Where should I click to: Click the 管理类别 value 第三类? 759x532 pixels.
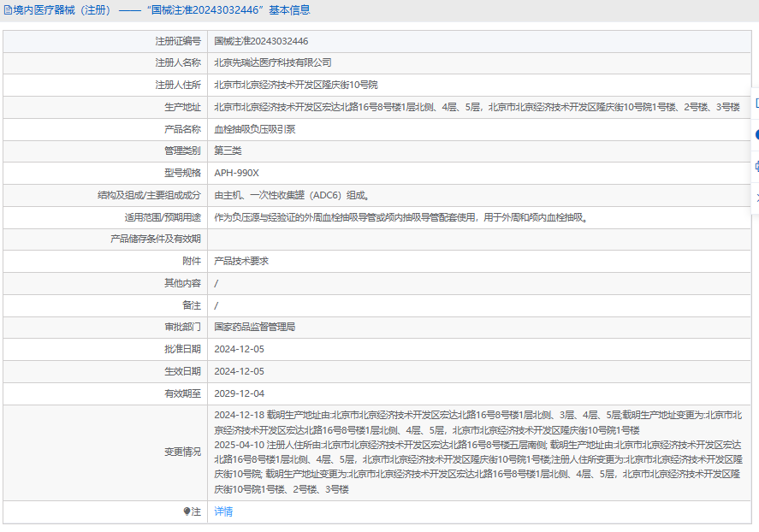228,151
